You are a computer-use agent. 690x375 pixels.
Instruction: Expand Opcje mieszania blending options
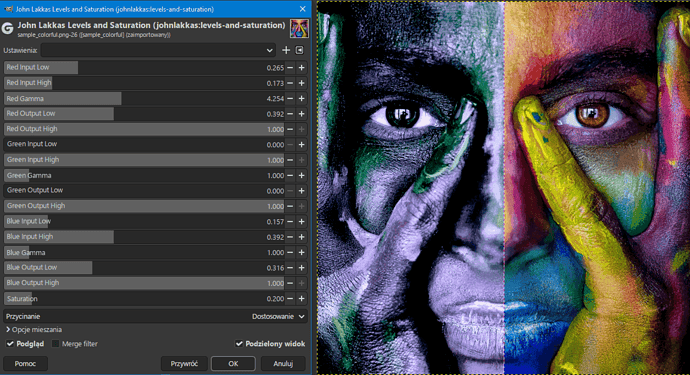(34, 330)
